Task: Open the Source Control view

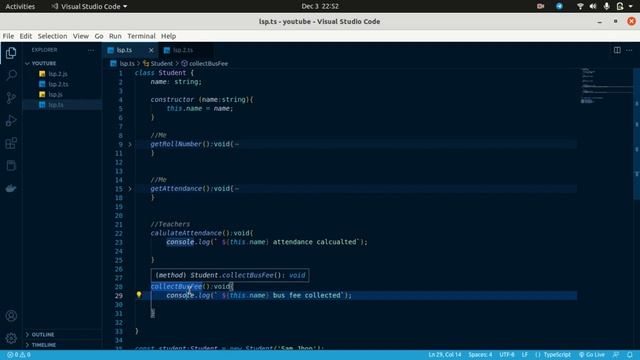Action: [x=11, y=98]
